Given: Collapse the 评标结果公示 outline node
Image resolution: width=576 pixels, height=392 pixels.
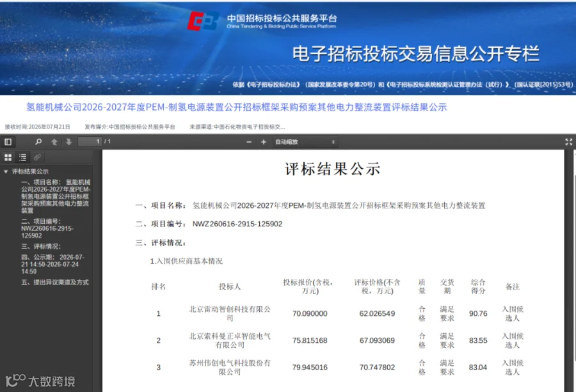Looking at the screenshot, I should pyautogui.click(x=6, y=171).
